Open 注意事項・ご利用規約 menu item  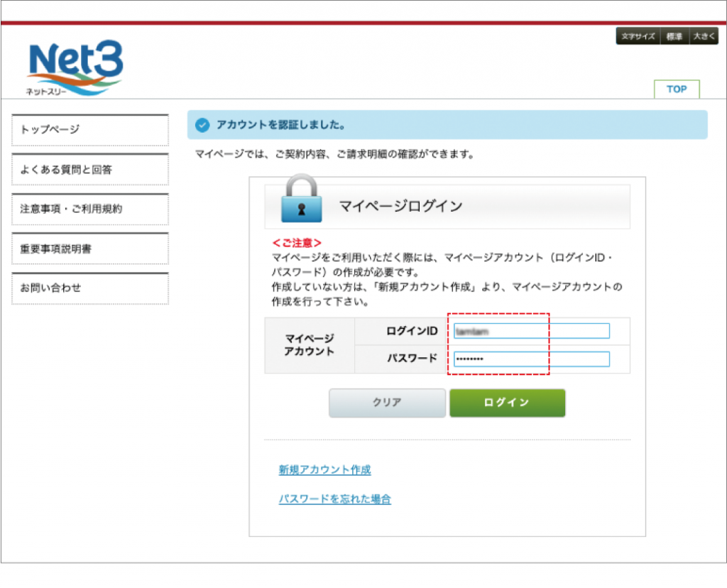click(x=90, y=209)
